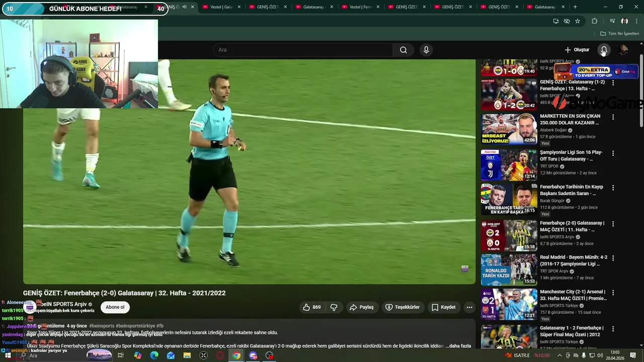
Task: Click the taskbar clock showing 13:03
Action: click(614, 355)
